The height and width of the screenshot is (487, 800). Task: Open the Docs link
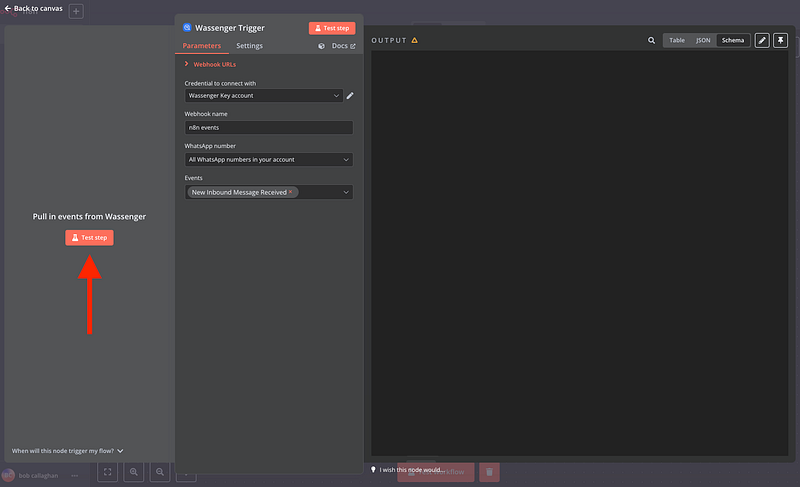click(337, 46)
